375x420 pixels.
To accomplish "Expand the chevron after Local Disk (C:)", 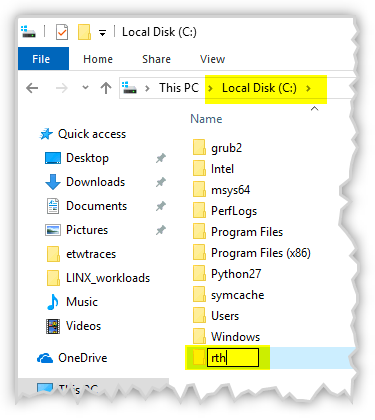I will [x=308, y=88].
